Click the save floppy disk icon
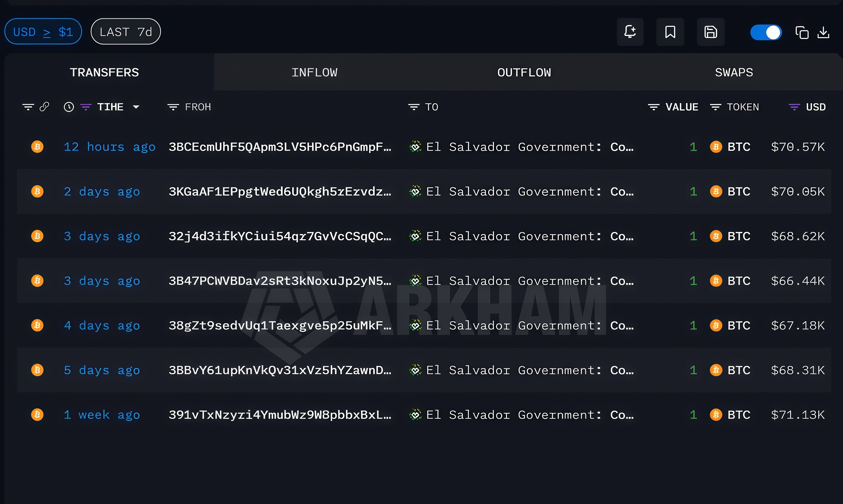This screenshot has width=843, height=504. [x=711, y=32]
